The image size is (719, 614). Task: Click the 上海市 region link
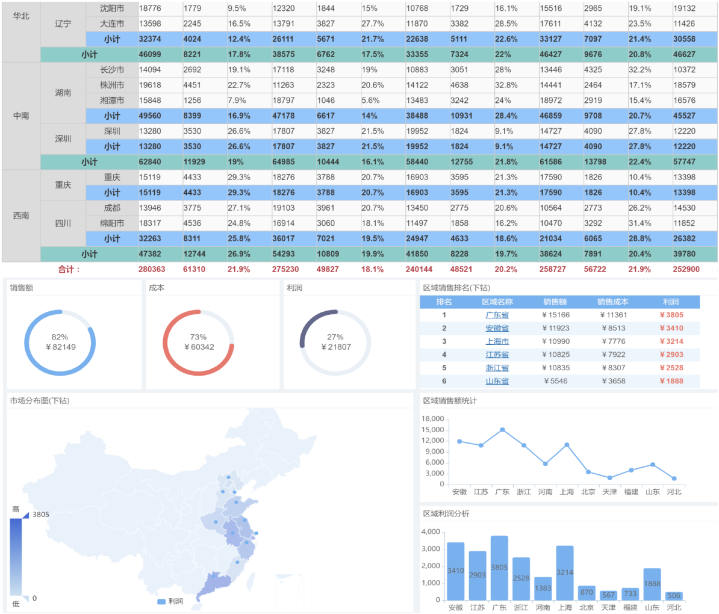pyautogui.click(x=496, y=341)
